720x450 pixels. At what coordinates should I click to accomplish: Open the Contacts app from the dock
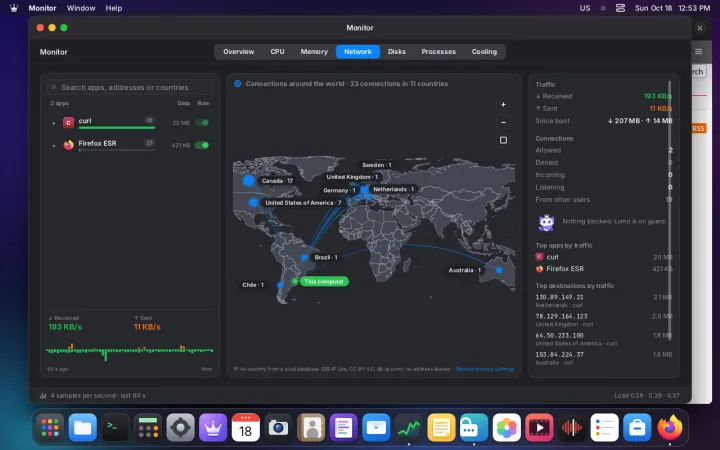311,428
